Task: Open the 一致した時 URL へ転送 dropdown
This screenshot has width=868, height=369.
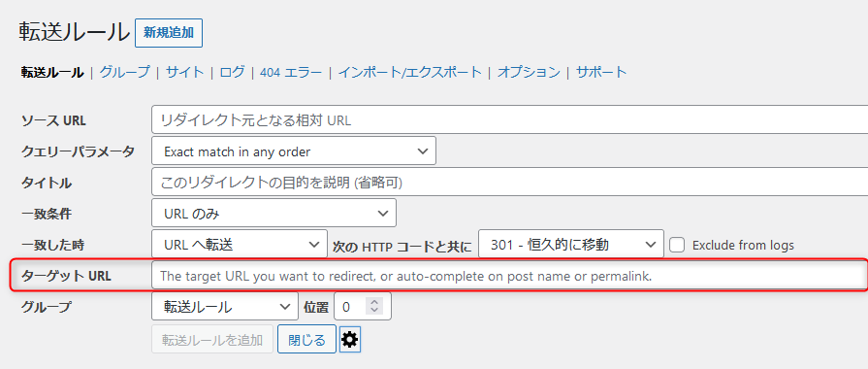Action: tap(240, 244)
